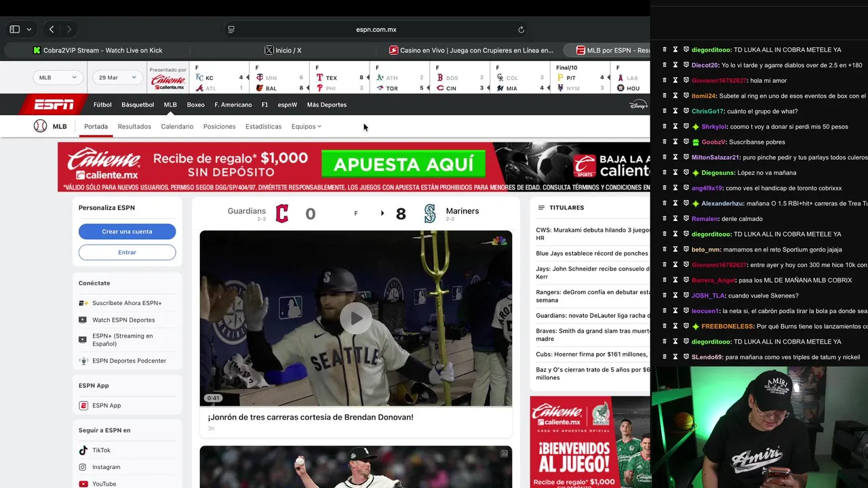Open the Caliente.mx sponsor logo in scoreboard
Viewport: 868px width, 488px height.
pos(168,82)
